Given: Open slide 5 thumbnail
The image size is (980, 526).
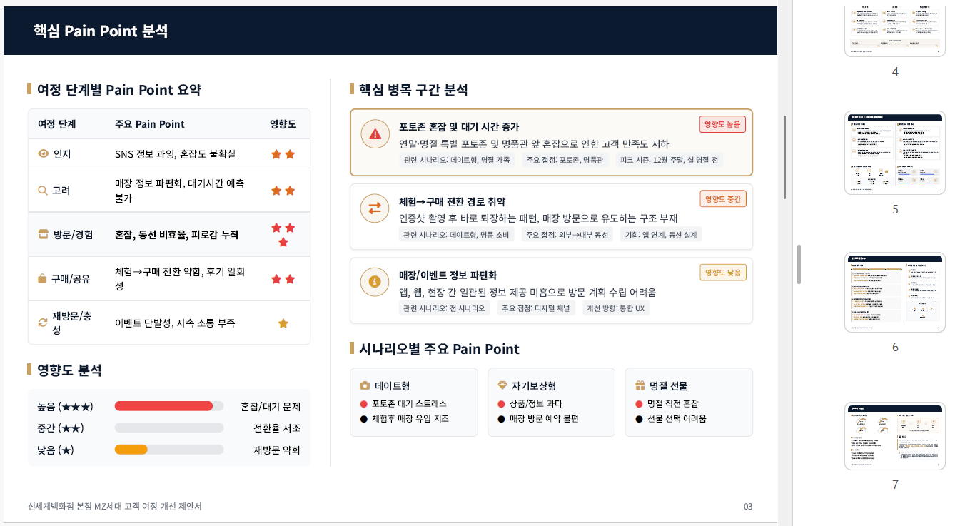Looking at the screenshot, I should 894,153.
